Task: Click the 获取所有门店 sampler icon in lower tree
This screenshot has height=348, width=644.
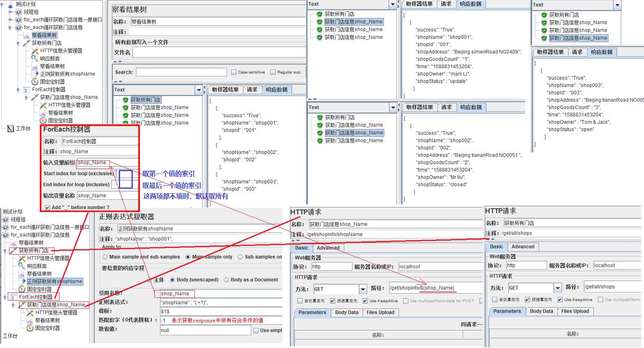Action: coord(14,250)
